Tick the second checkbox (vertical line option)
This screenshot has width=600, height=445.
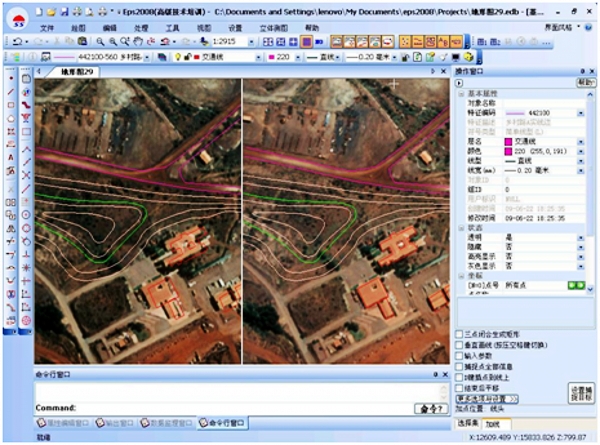459,345
